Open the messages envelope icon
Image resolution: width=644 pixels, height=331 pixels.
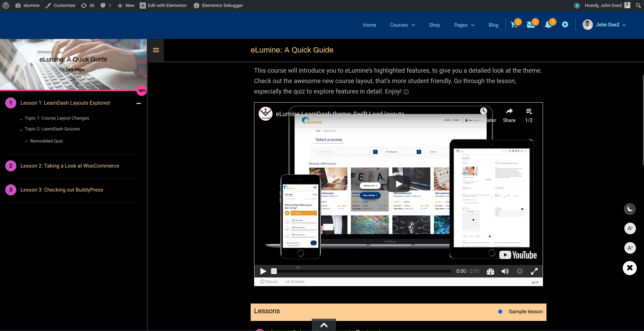531,25
